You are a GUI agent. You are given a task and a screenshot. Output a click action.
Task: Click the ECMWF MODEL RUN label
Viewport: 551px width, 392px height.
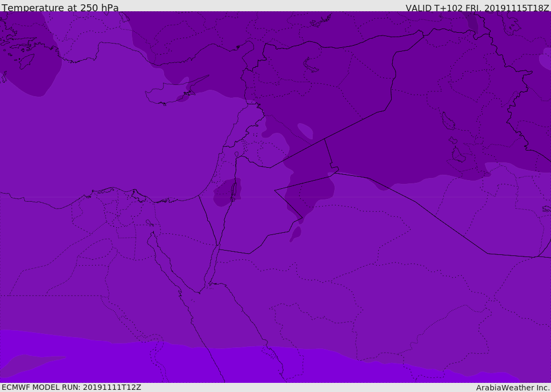72,387
